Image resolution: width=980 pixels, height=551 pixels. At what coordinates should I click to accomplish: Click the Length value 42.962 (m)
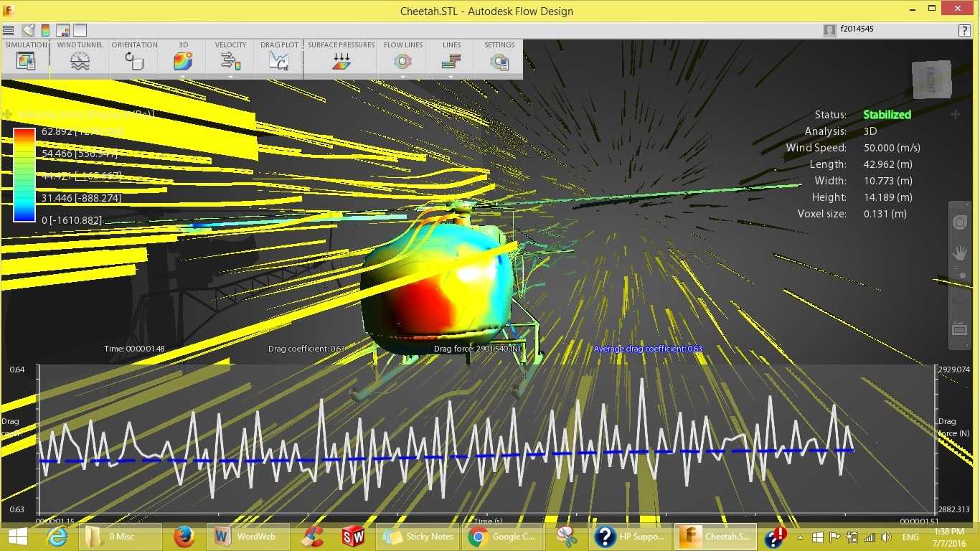[x=887, y=164]
